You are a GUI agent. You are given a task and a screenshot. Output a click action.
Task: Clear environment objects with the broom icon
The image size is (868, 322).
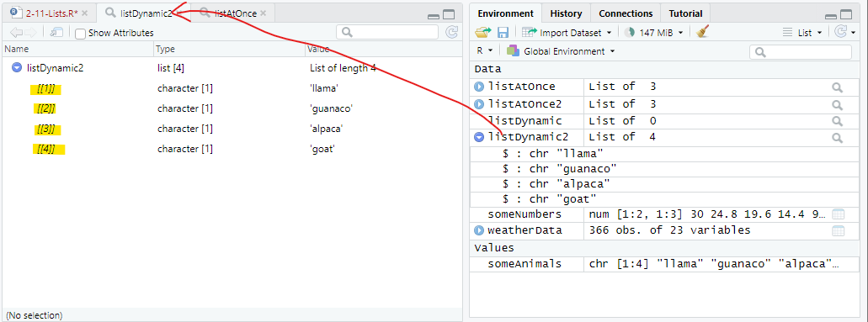(x=702, y=32)
